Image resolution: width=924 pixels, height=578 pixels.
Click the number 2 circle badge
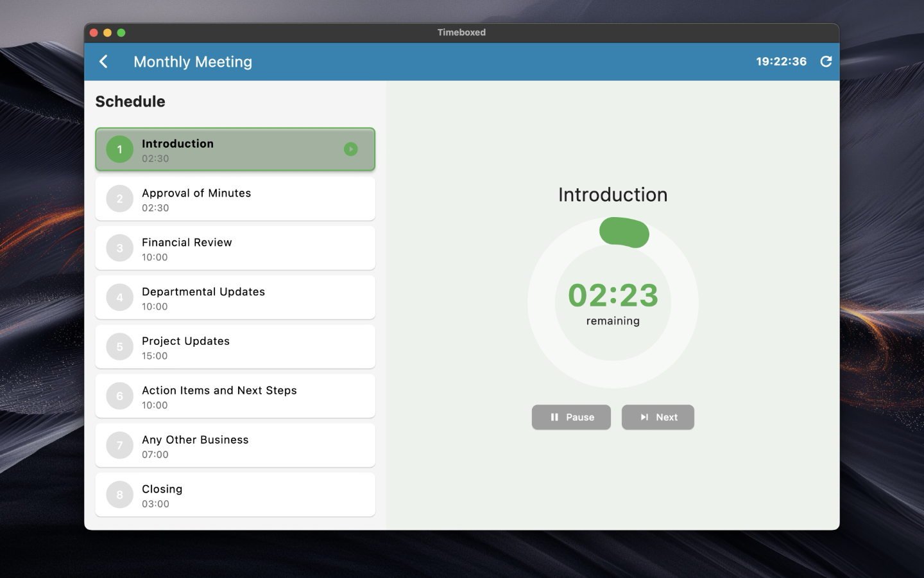[119, 199]
